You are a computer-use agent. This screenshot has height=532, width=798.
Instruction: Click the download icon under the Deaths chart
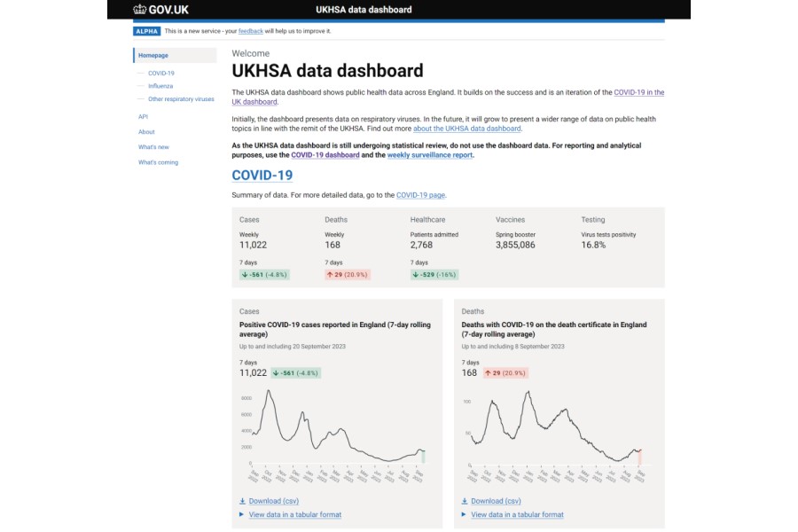(464, 501)
